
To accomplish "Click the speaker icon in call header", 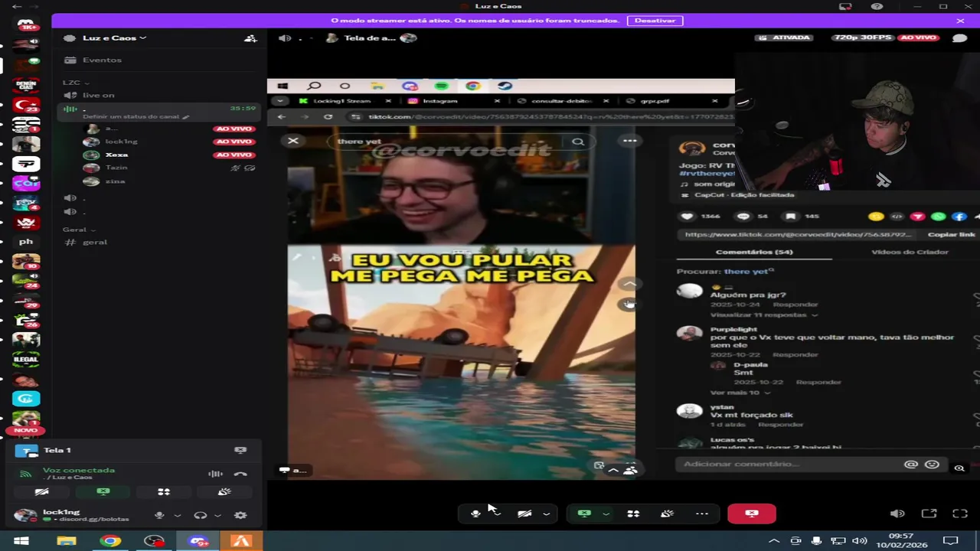I will point(285,38).
